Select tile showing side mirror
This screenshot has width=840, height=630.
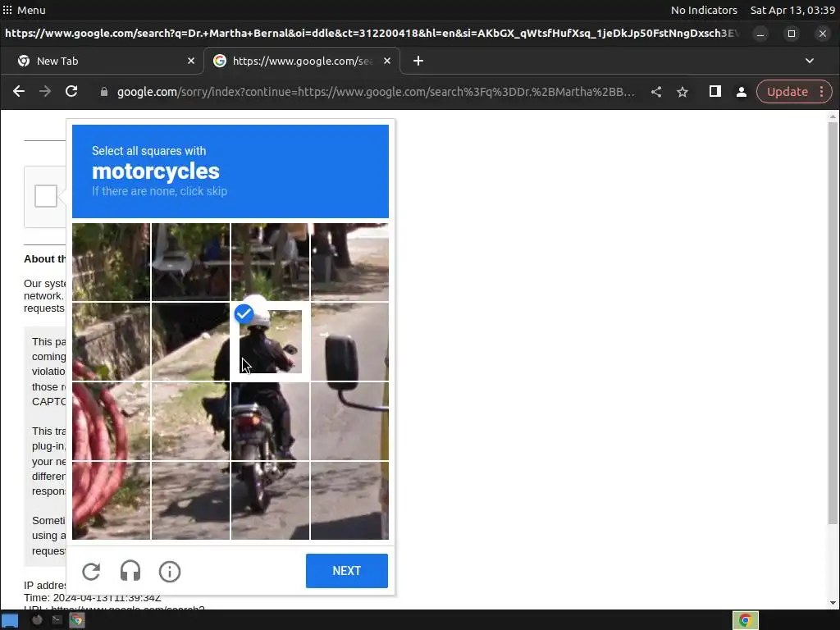(x=349, y=342)
